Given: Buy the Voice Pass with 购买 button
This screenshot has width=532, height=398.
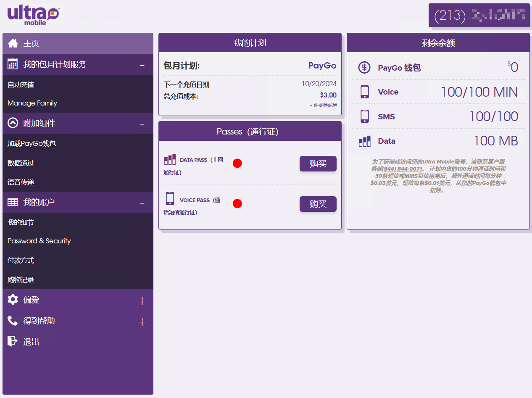Looking at the screenshot, I should [318, 204].
